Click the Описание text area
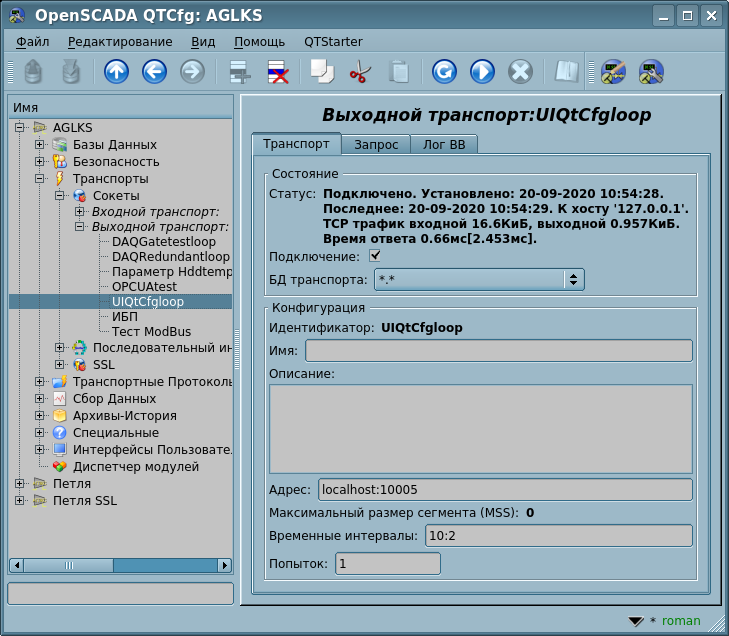 tap(481, 429)
